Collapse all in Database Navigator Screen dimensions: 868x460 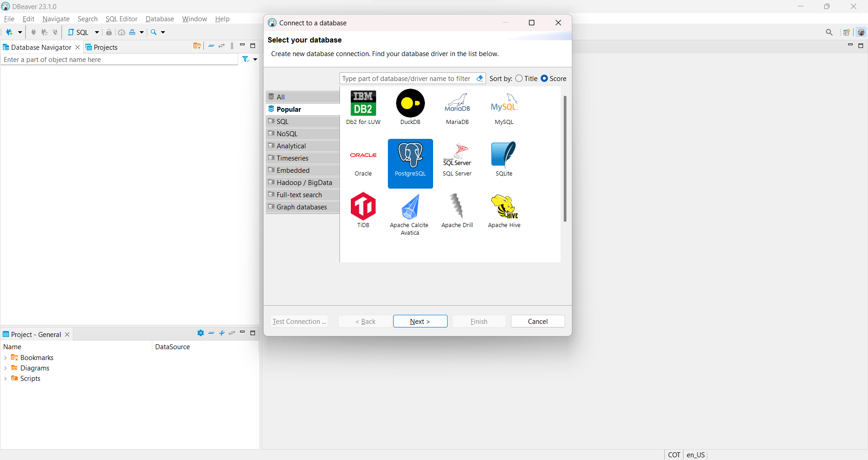(x=211, y=46)
